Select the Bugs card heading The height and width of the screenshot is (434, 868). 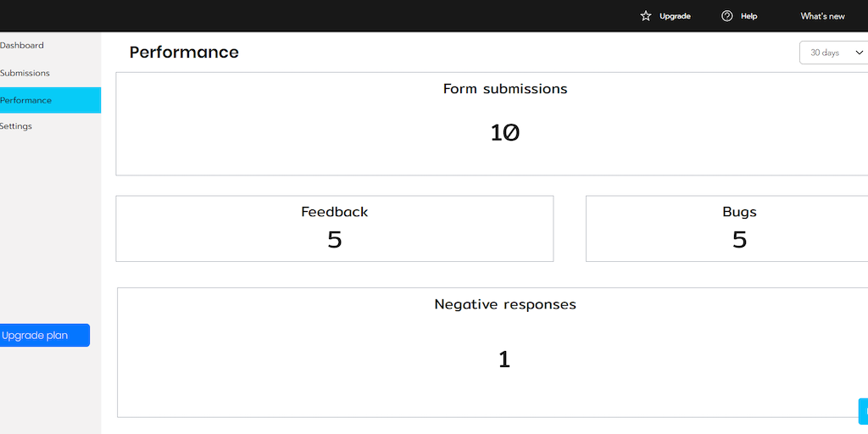(739, 212)
